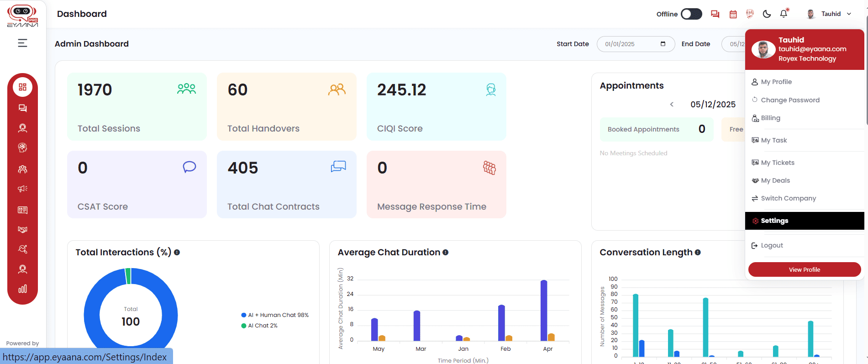Select the dashboard grid icon in sidebar
Image resolution: width=868 pixels, height=364 pixels.
click(x=22, y=87)
